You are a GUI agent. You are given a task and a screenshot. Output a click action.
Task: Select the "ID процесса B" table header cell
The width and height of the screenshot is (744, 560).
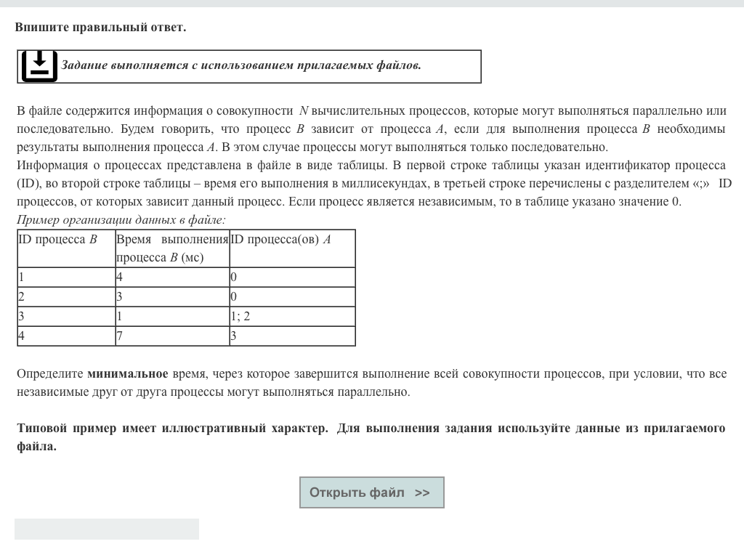tap(65, 248)
